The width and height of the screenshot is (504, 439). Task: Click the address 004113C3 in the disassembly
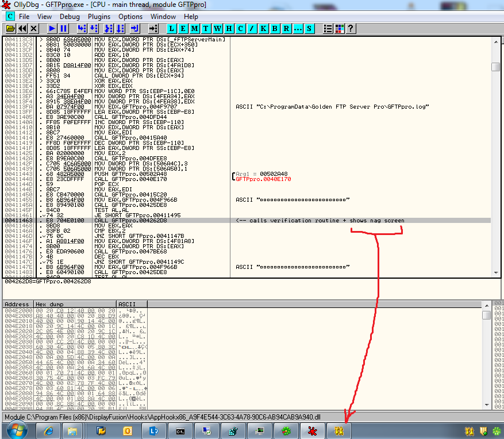click(x=18, y=40)
